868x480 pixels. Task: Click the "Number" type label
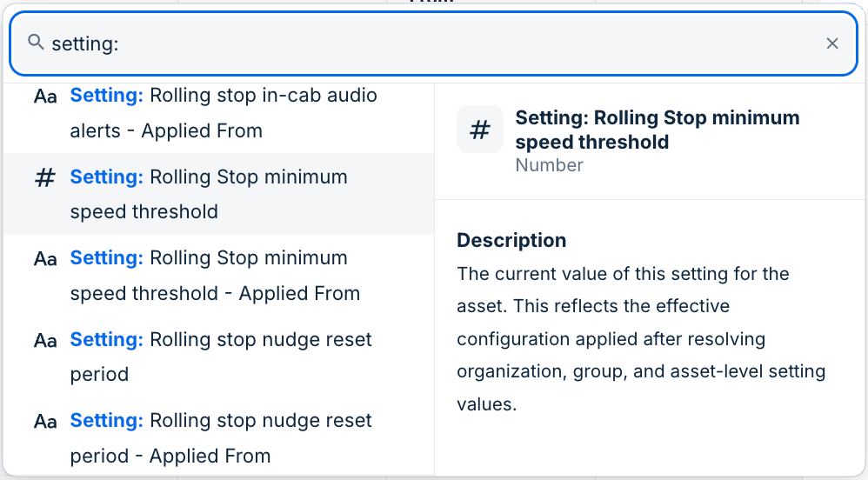click(549, 165)
